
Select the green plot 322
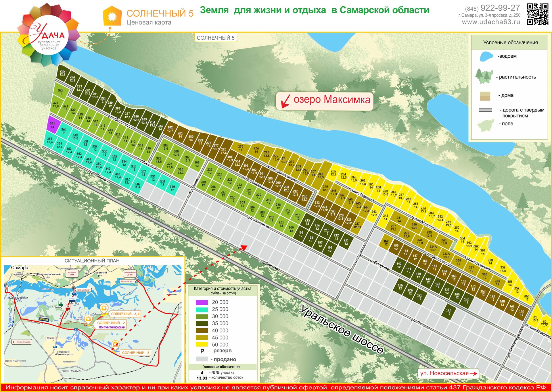61,92
